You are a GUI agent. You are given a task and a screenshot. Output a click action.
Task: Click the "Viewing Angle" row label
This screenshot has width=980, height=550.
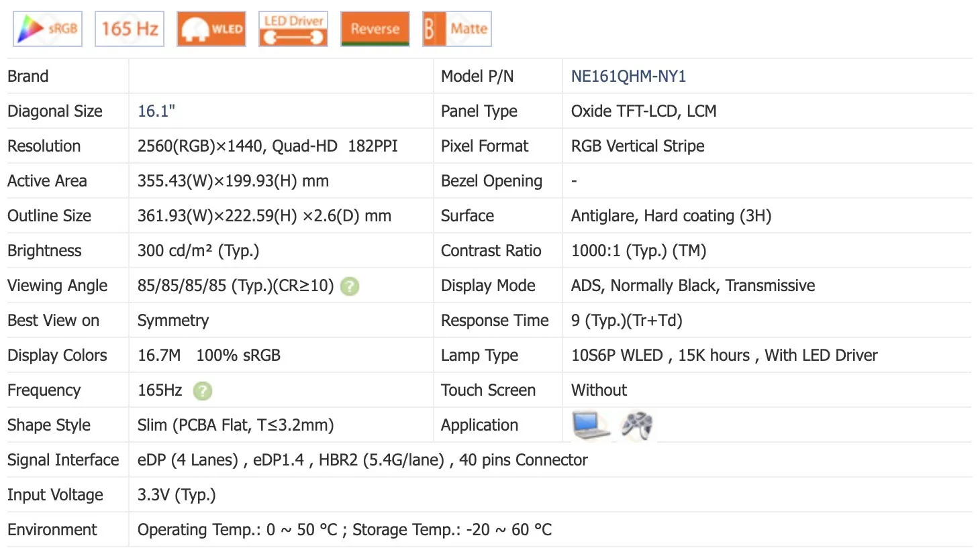[58, 286]
